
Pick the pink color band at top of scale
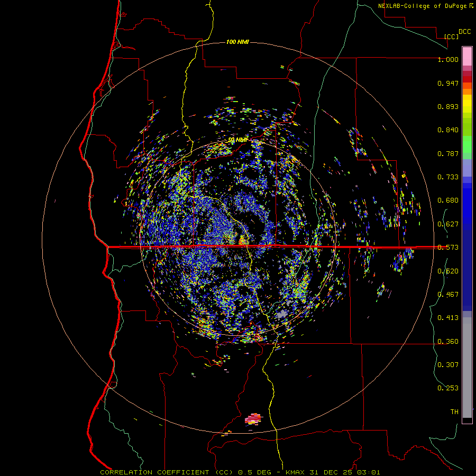467,57
